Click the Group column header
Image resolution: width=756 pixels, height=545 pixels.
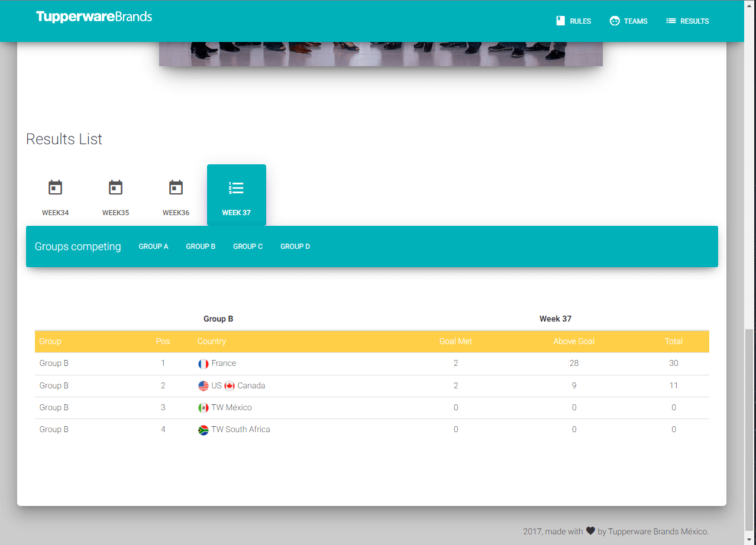point(50,341)
